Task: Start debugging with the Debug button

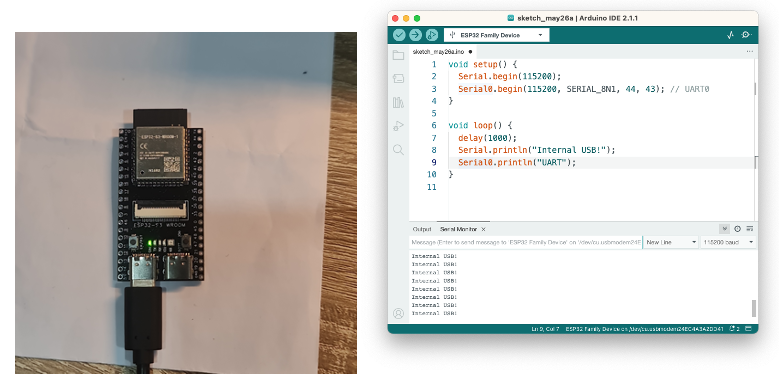Action: coord(432,35)
